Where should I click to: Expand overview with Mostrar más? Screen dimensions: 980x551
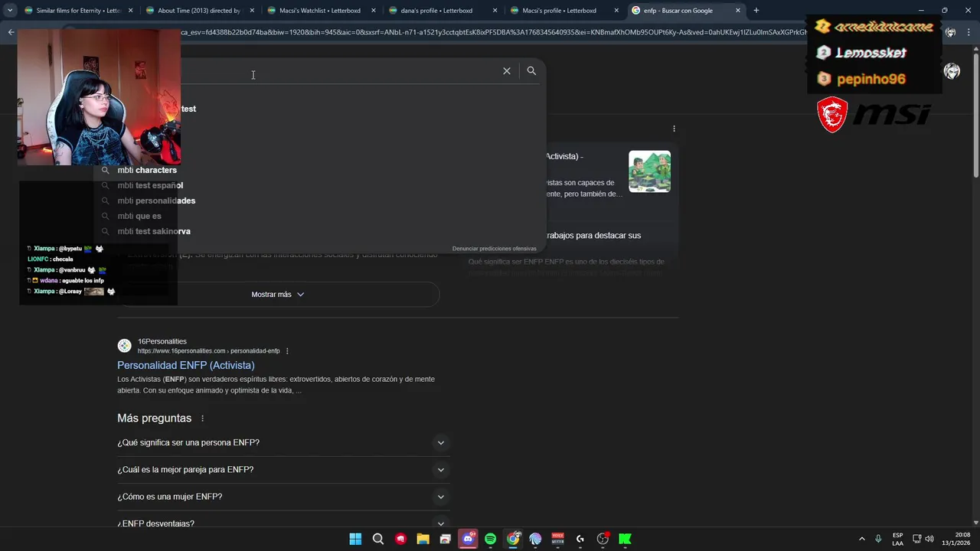279,295
